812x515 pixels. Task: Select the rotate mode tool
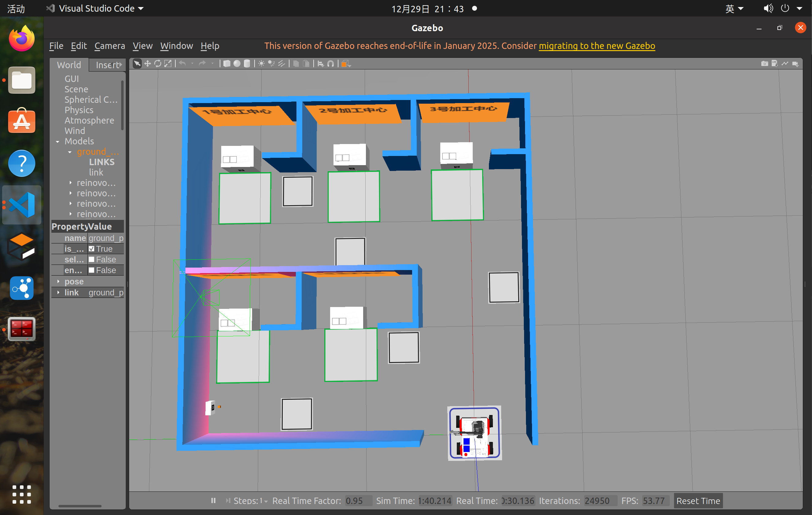(158, 64)
